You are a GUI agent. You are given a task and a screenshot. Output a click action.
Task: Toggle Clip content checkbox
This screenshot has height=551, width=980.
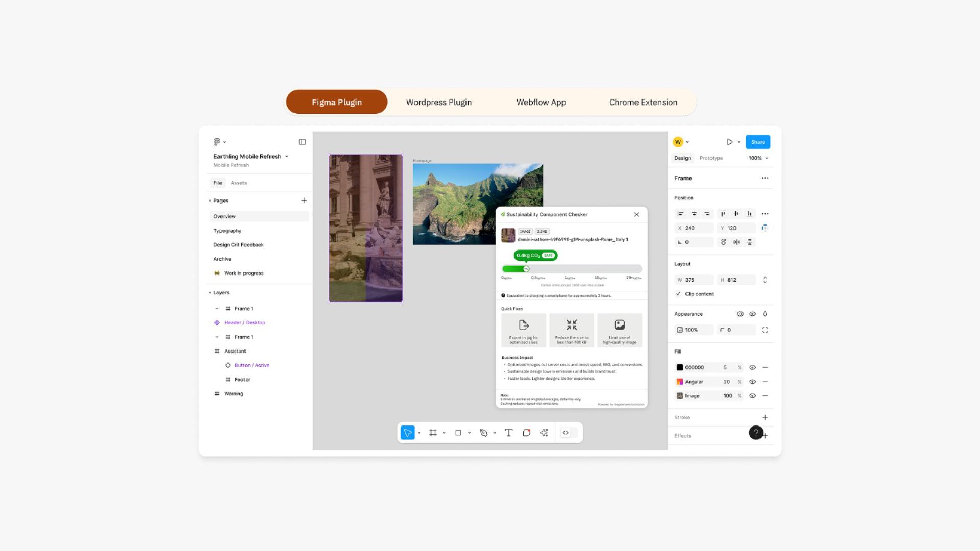click(x=678, y=294)
